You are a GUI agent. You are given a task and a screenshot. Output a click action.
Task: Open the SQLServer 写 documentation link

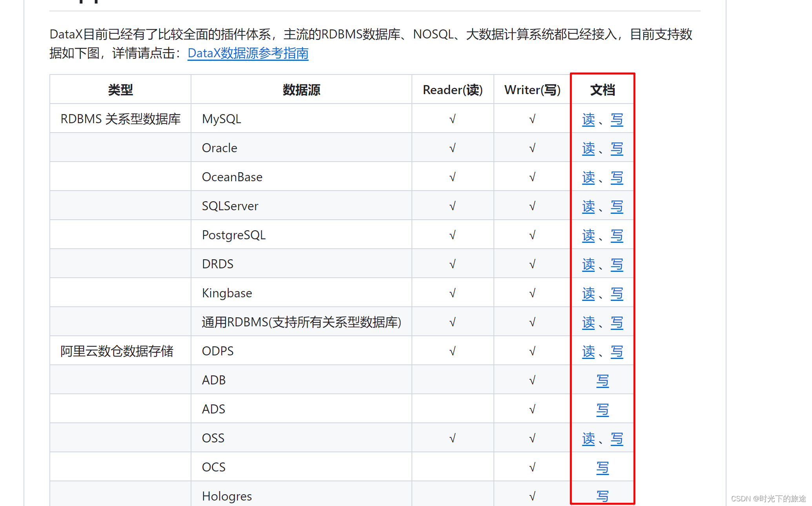(x=617, y=206)
